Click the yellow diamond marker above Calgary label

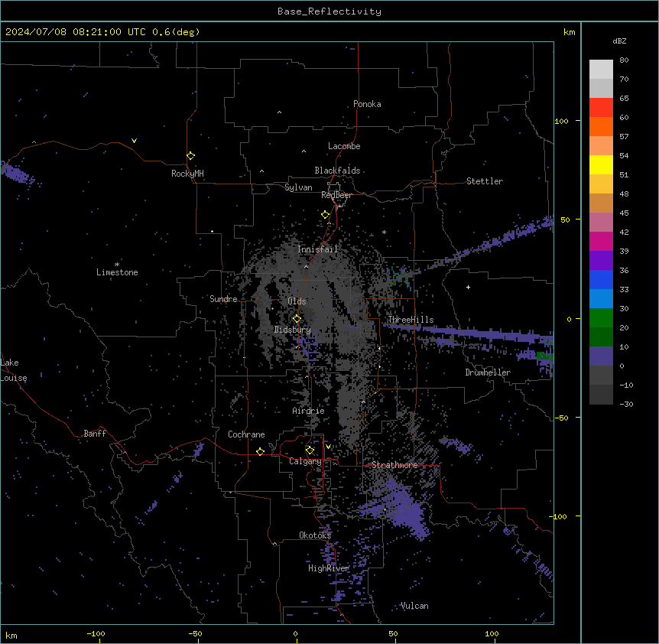point(310,450)
